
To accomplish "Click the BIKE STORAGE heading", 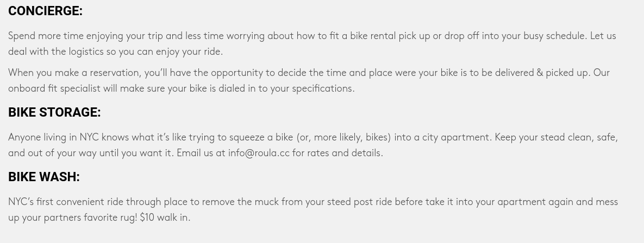I will (54, 112).
